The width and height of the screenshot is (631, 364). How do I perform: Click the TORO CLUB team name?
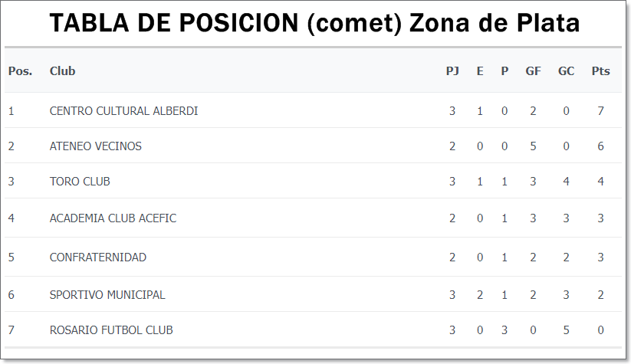pyautogui.click(x=80, y=182)
